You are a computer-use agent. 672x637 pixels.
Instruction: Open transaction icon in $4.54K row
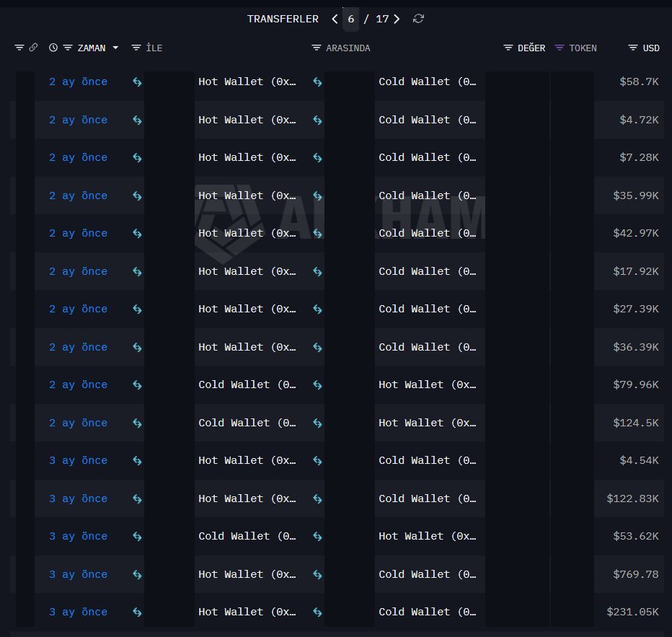tap(137, 461)
